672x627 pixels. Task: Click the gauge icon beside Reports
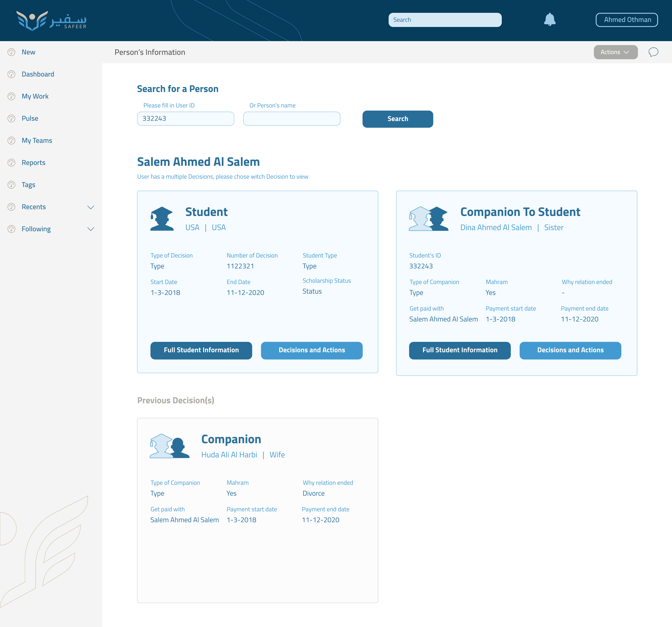pyautogui.click(x=11, y=163)
